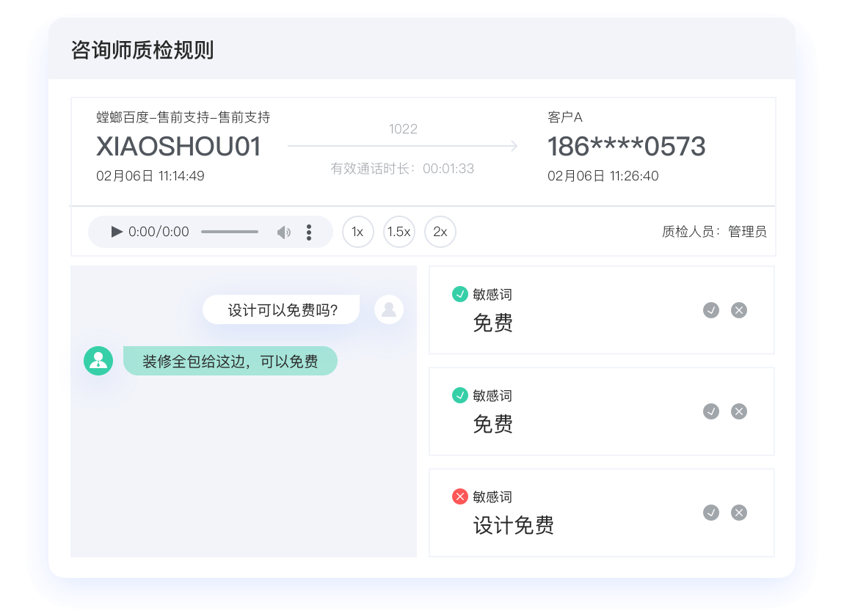Click red cross status icon for 设计免费

pyautogui.click(x=459, y=496)
